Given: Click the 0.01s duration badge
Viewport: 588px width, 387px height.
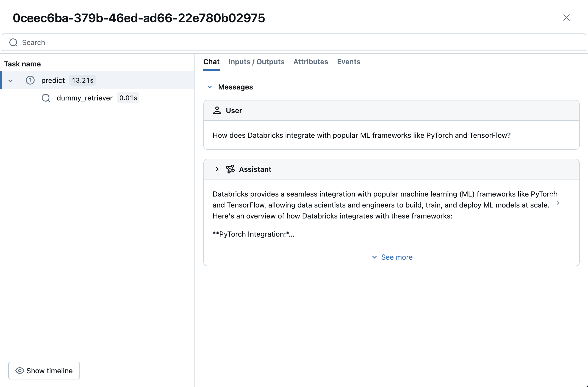Looking at the screenshot, I should click(x=128, y=98).
